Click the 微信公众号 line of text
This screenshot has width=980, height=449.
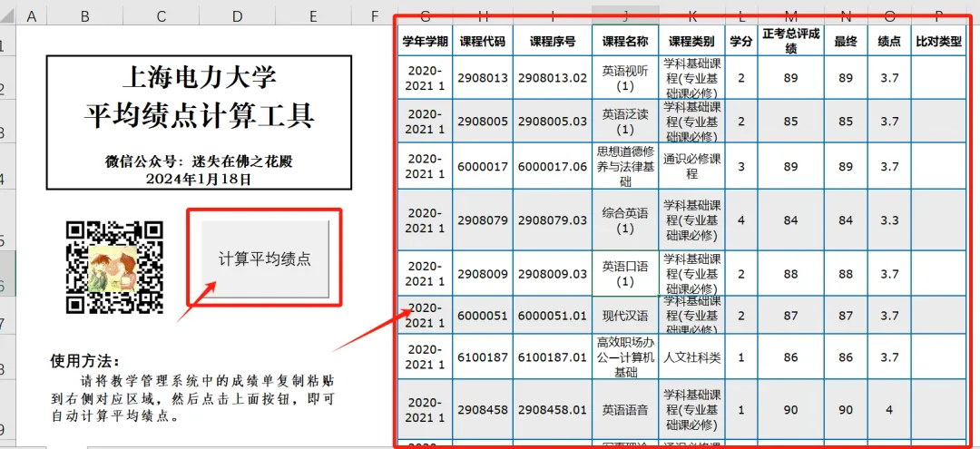pyautogui.click(x=199, y=161)
